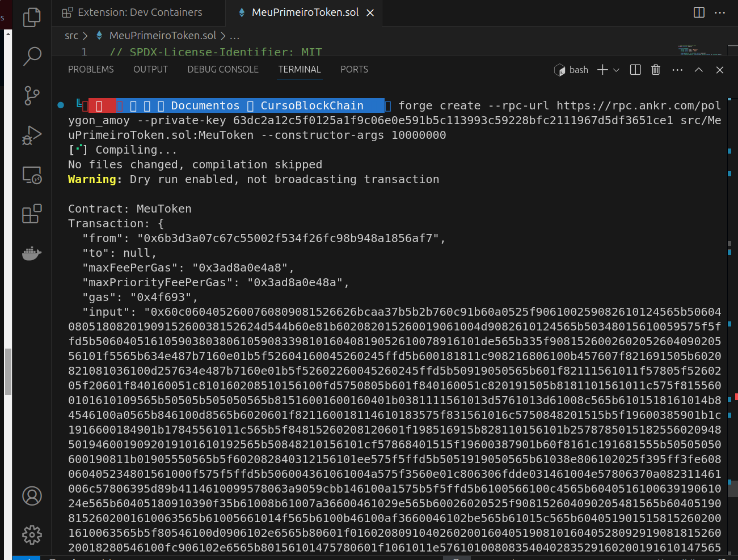
Task: Click the Documentos prompt segment
Action: [205, 105]
